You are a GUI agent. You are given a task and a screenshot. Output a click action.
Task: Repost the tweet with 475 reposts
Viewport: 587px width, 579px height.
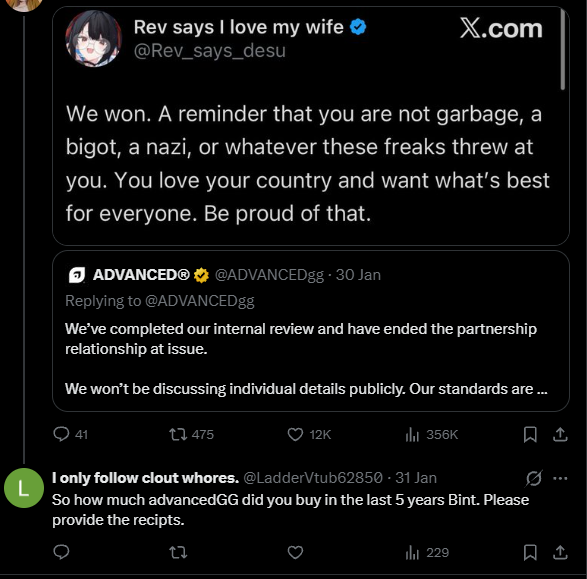coord(191,435)
